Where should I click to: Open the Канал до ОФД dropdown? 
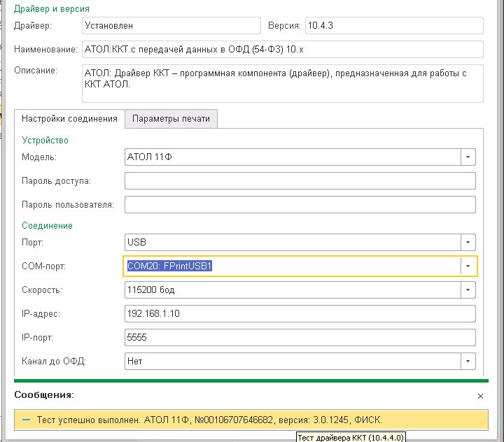click(x=468, y=361)
